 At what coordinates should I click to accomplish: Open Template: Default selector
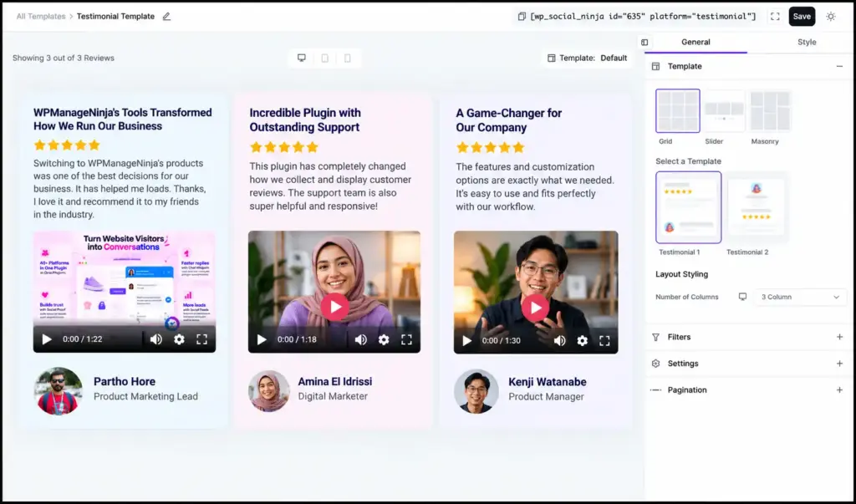pos(588,58)
